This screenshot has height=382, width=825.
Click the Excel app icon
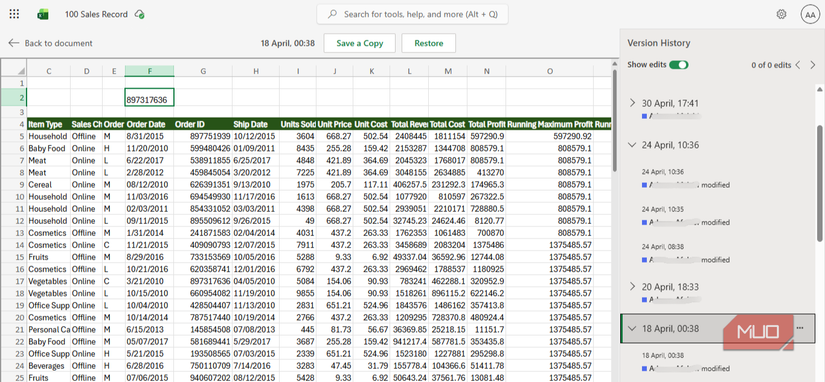pyautogui.click(x=43, y=15)
